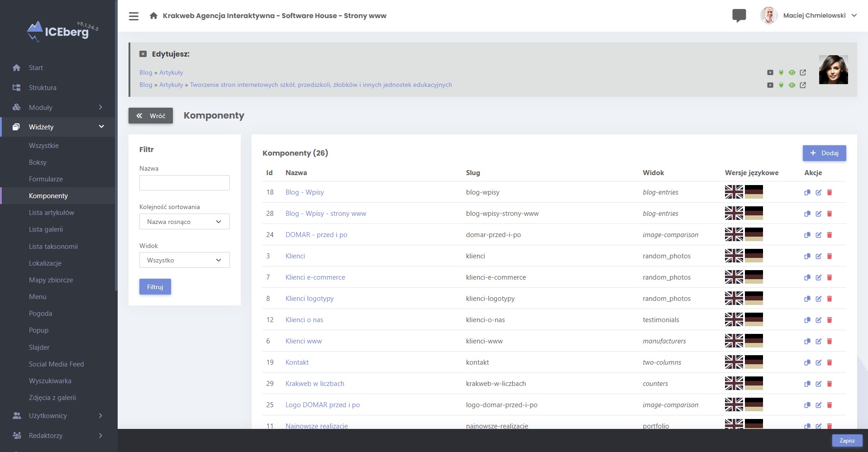Toggle the hamburger sidebar menu icon

134,16
